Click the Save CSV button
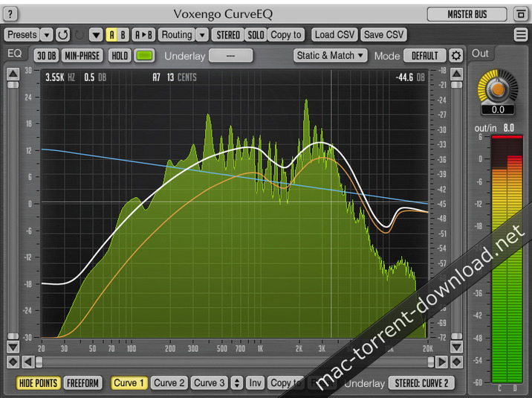Viewport: 532px width, 398px height. tap(383, 35)
